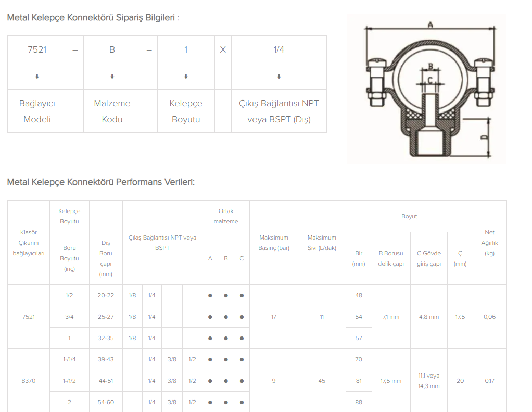Select the 8370 model cell
Image resolution: width=532 pixels, height=412 pixels.
click(29, 381)
